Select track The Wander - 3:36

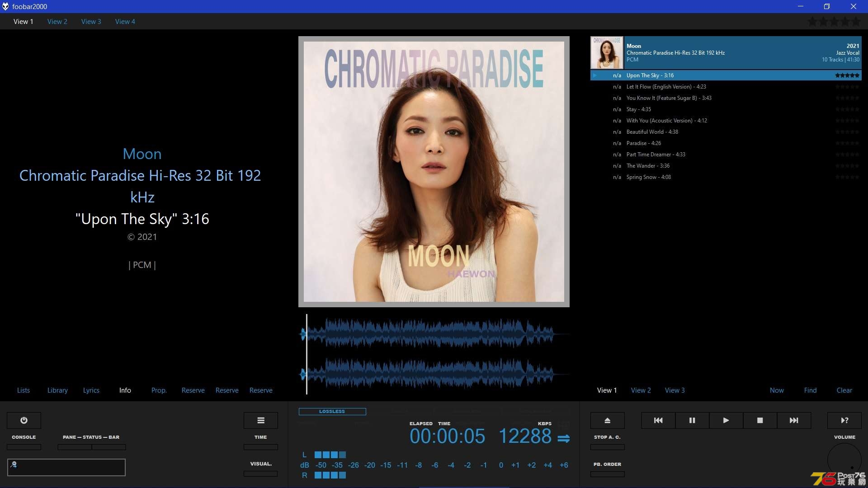(726, 166)
